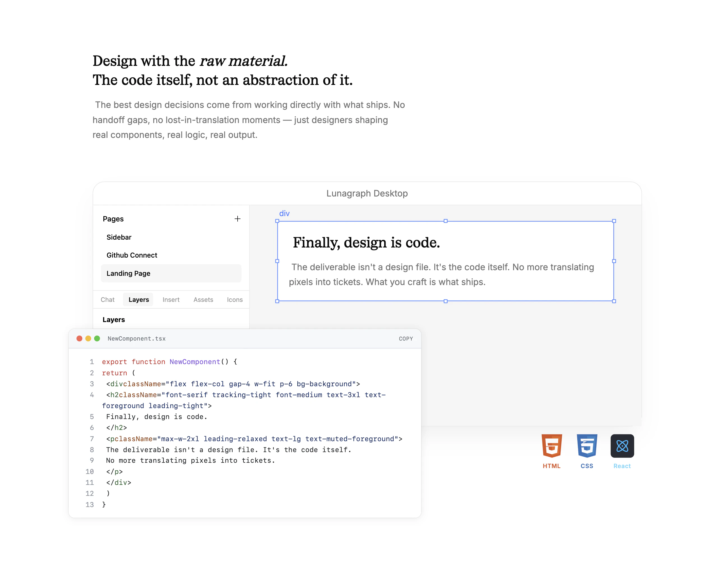Click the plus icon to add a page

pyautogui.click(x=237, y=219)
